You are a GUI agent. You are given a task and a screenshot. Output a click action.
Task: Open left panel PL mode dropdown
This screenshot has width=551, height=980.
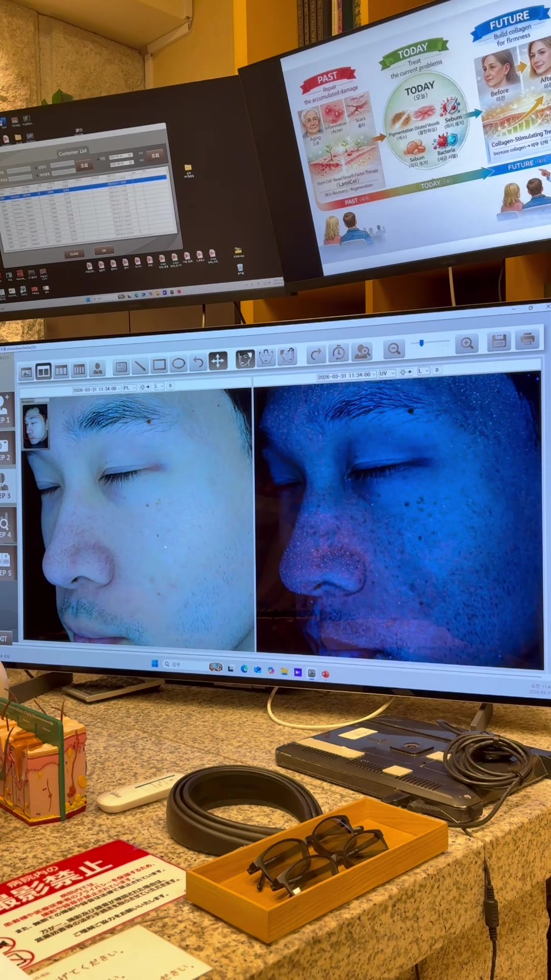point(130,388)
